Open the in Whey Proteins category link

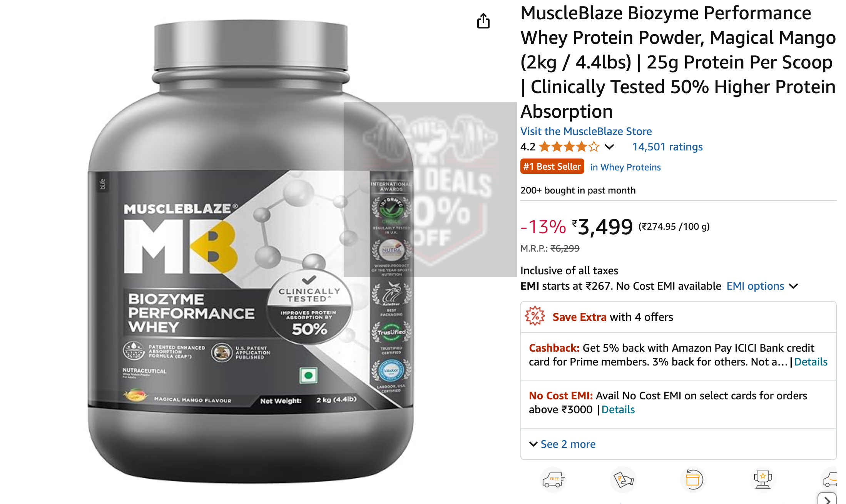(625, 167)
